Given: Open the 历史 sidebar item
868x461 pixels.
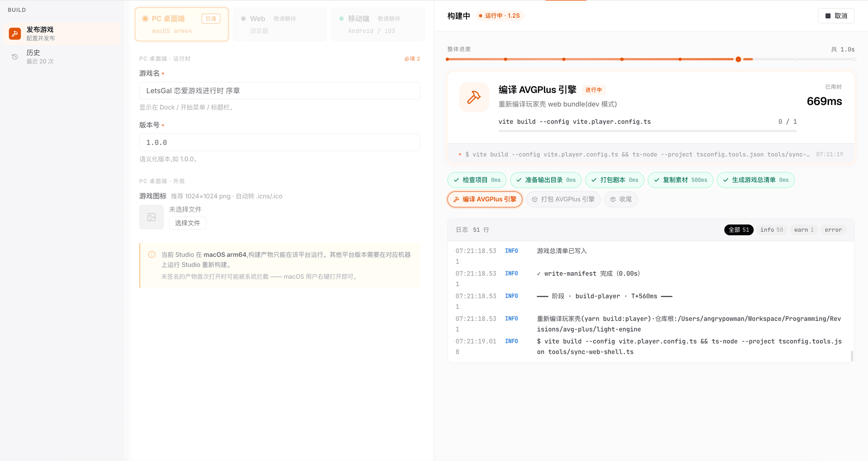Looking at the screenshot, I should coord(62,57).
